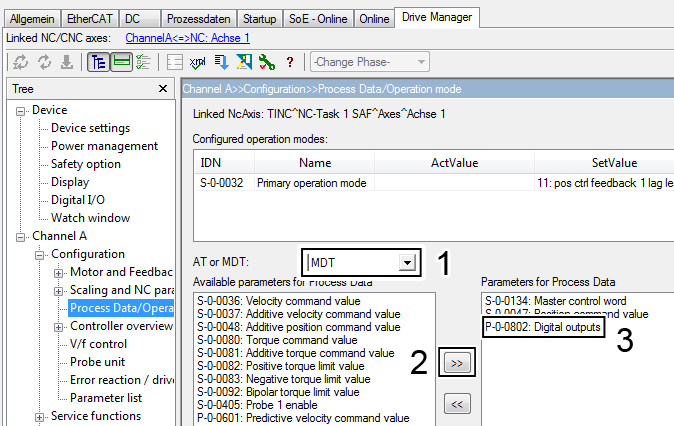
Task: Click the yellow and teal wizard icon
Action: [x=244, y=62]
